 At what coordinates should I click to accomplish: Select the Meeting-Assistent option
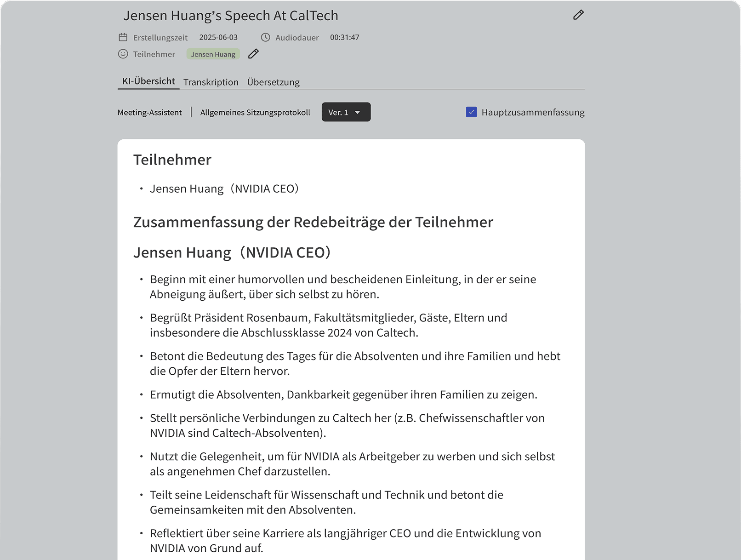(x=149, y=113)
